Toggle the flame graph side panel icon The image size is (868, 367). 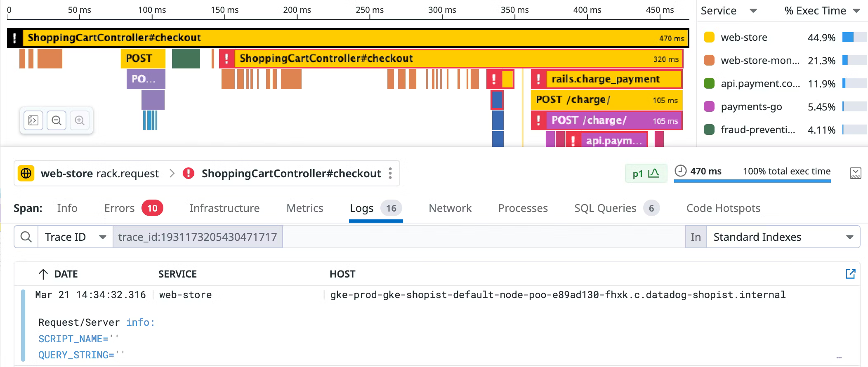coord(33,120)
